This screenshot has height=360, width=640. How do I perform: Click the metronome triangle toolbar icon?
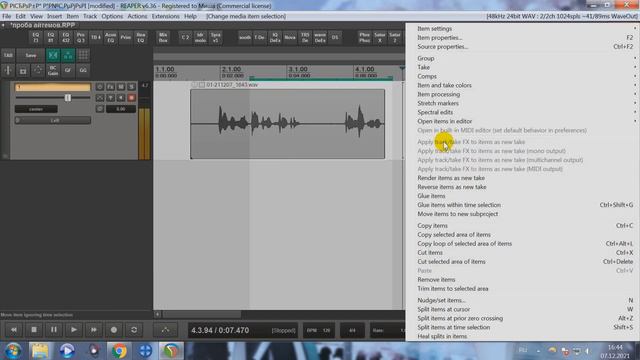point(38,70)
